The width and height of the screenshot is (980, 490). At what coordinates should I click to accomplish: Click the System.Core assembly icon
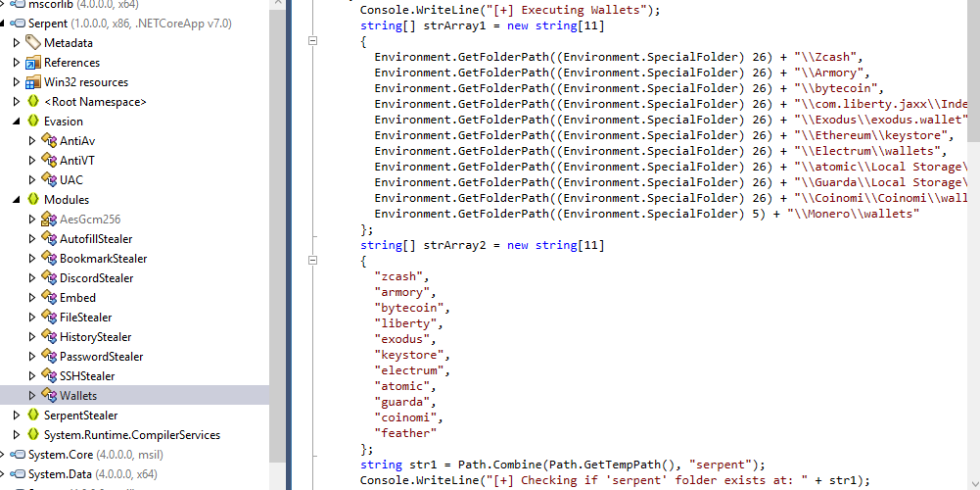tap(18, 454)
